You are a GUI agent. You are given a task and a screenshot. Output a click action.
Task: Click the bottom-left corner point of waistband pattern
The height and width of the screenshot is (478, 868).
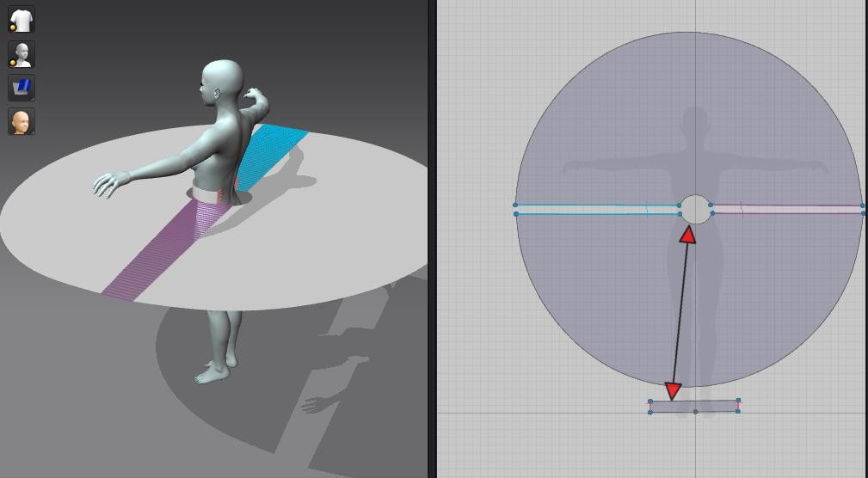tap(650, 412)
